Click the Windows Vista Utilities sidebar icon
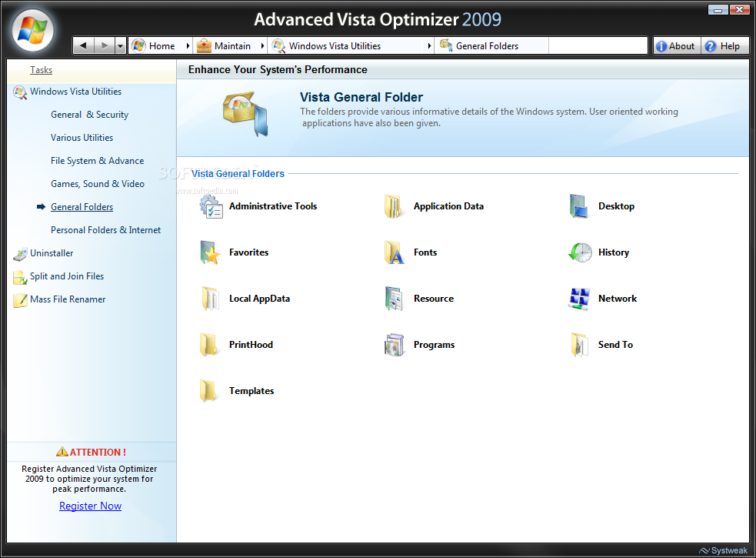756x558 pixels. coord(20,92)
